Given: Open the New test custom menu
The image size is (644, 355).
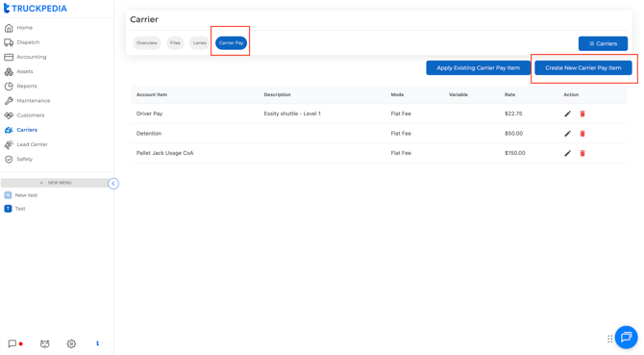Looking at the screenshot, I should tap(26, 195).
